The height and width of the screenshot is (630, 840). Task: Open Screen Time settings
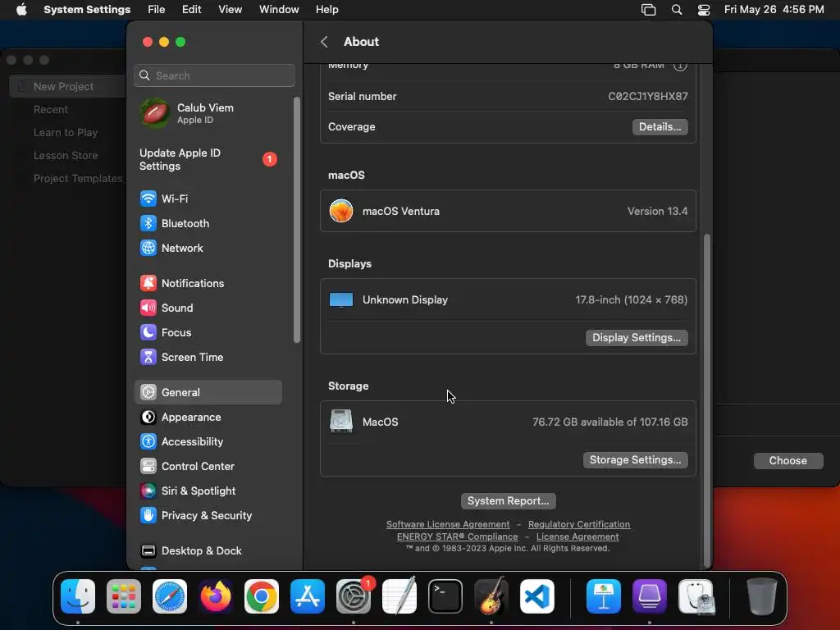[208, 358]
